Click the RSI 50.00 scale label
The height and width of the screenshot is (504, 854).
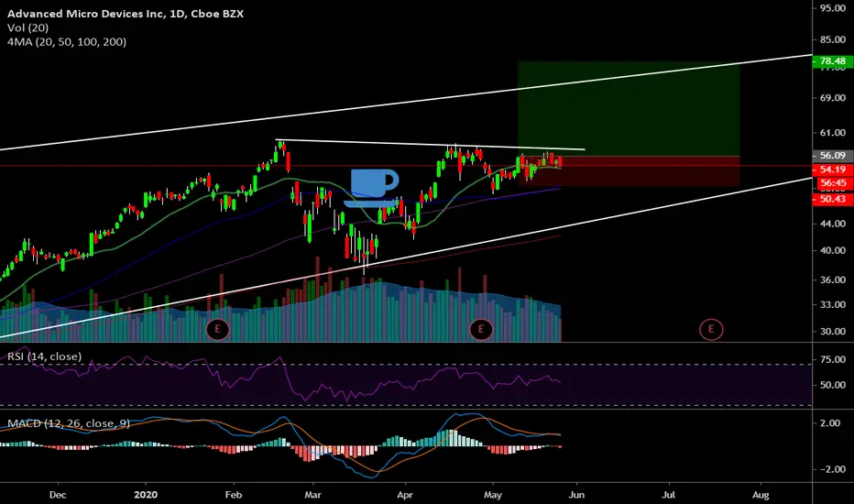tap(833, 385)
